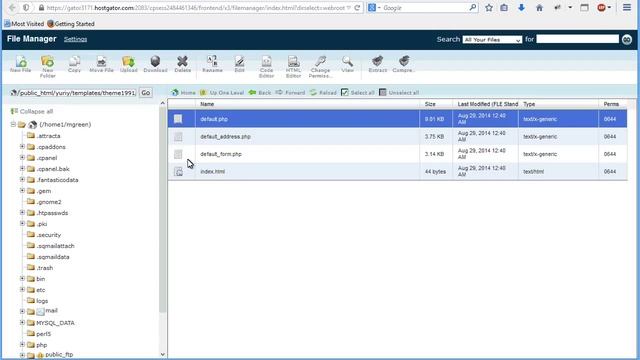
Task: Click the search 'for' text field
Action: point(577,39)
